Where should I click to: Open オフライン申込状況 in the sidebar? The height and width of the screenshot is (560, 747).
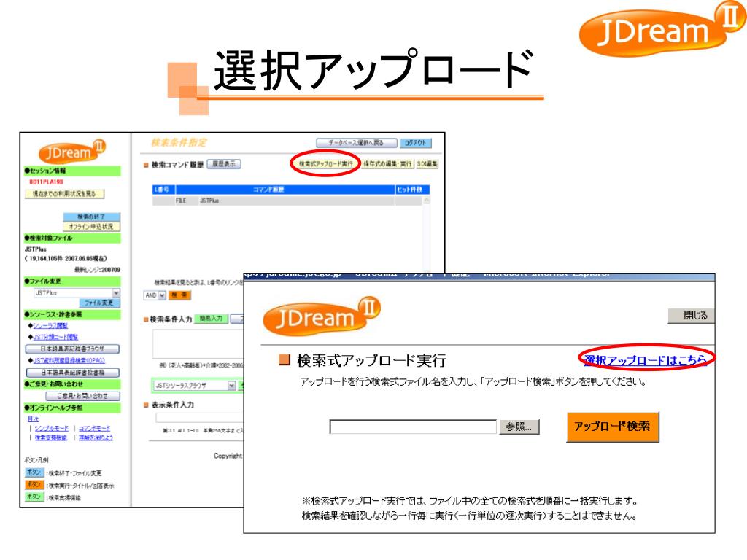[91, 227]
